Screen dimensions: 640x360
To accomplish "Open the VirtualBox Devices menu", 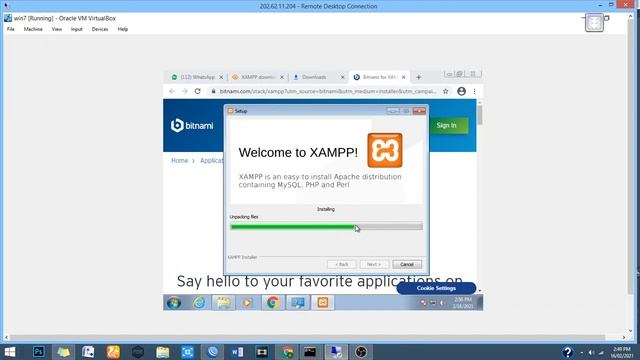I will point(100,29).
